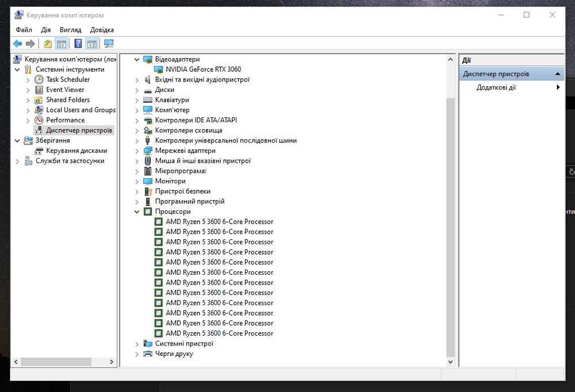Collapse the Процесори category

point(137,212)
